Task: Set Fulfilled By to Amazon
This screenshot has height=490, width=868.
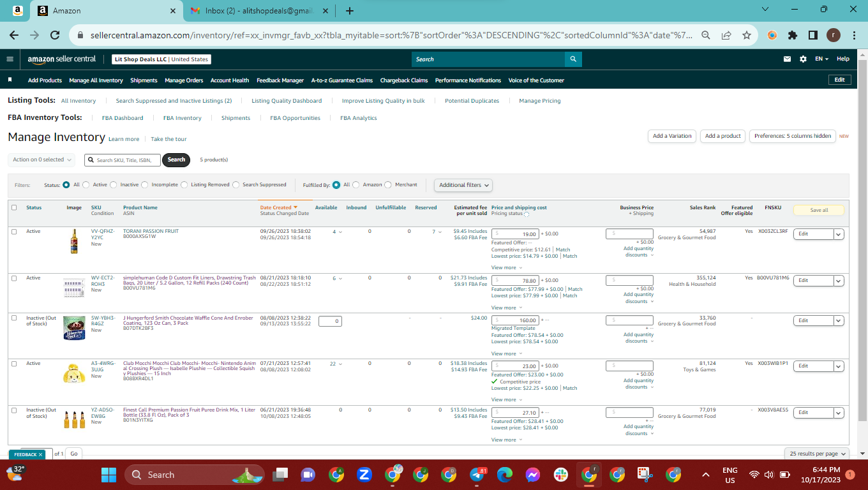Action: point(356,185)
